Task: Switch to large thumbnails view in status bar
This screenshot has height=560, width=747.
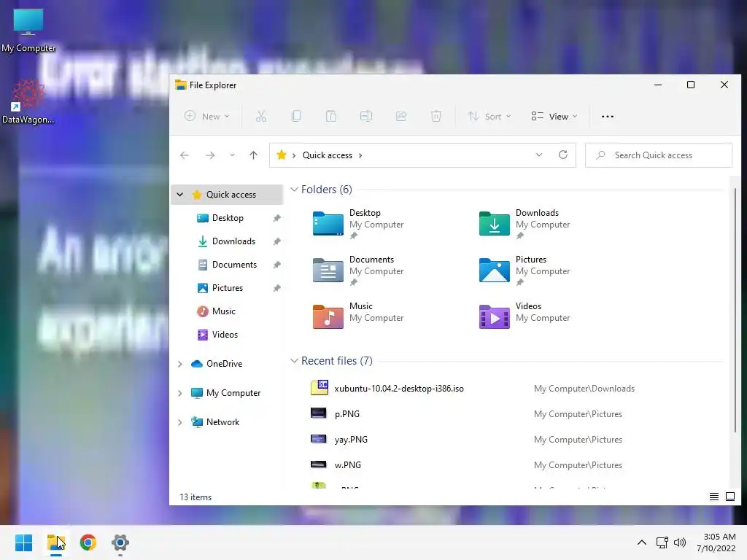Action: [x=729, y=497]
